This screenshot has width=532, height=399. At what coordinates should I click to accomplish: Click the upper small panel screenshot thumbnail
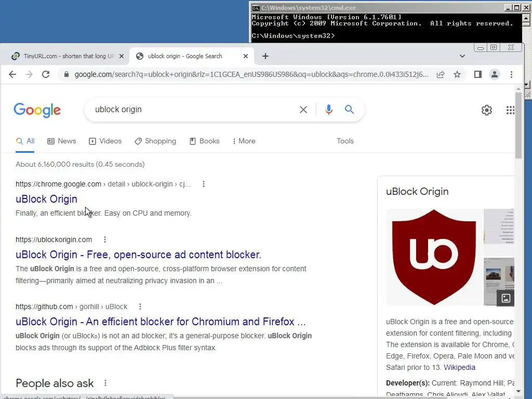click(499, 227)
